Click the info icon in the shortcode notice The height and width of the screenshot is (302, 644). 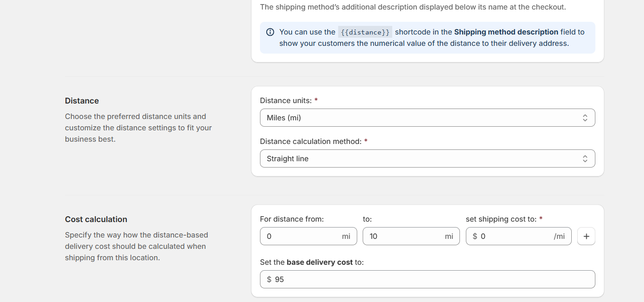click(270, 32)
